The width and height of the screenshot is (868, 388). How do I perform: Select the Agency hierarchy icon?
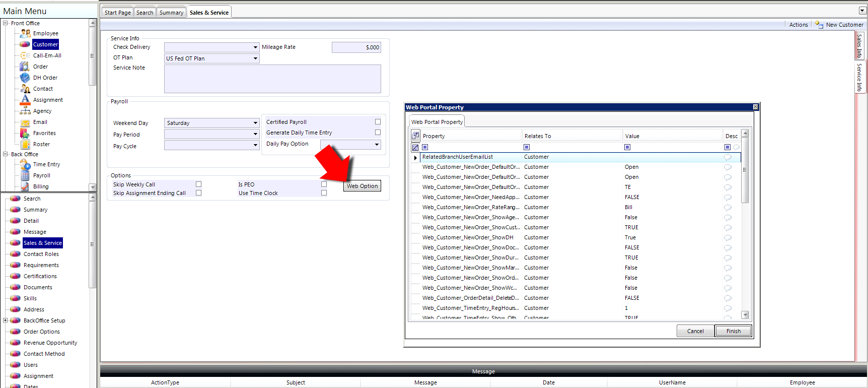(25, 111)
